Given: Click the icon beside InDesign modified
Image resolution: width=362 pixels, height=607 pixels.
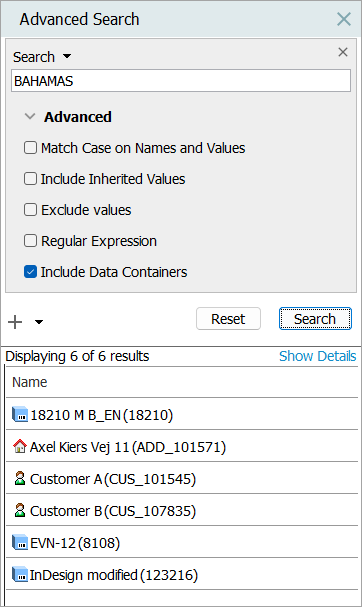Looking at the screenshot, I should [x=20, y=574].
